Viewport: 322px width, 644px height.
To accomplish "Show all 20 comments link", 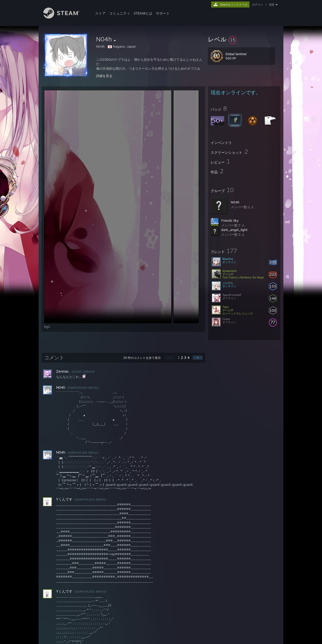I will [142, 358].
